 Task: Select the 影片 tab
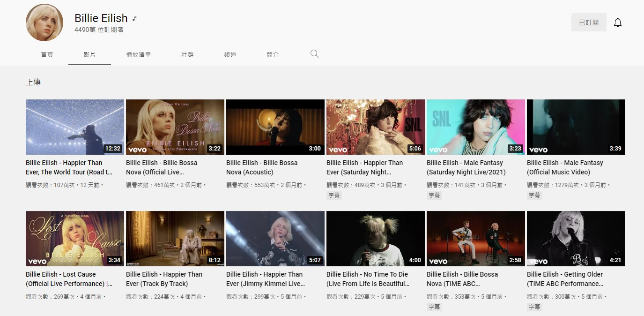coord(89,55)
